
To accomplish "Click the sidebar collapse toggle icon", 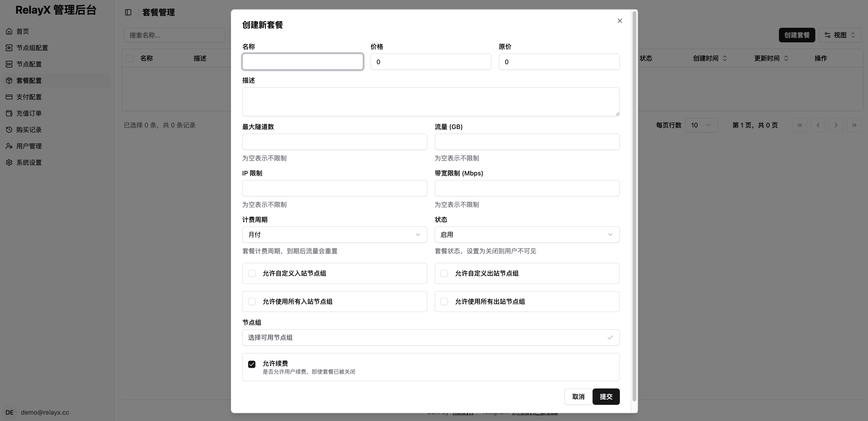I will (128, 13).
